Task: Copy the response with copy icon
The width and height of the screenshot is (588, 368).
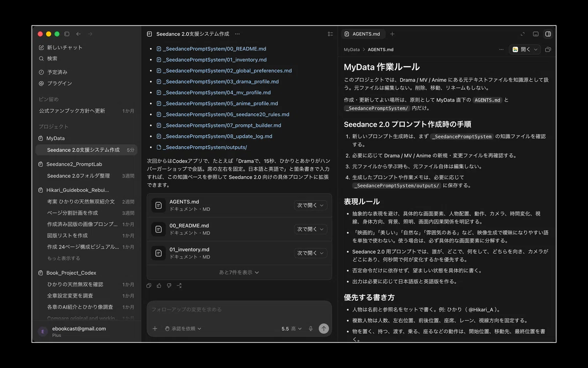Action: click(149, 286)
